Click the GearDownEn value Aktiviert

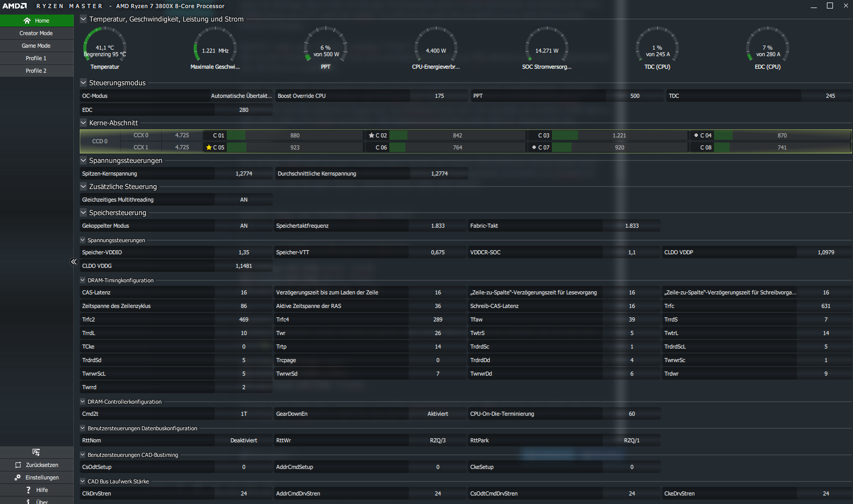click(438, 414)
